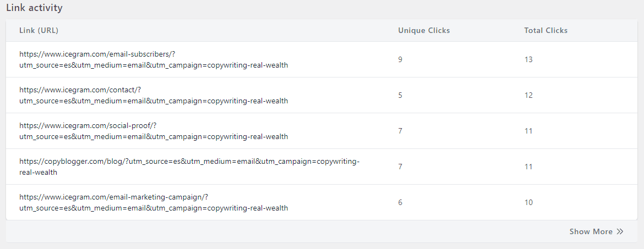Click total clicks value 13 in first row
The image size is (644, 249).
point(528,59)
